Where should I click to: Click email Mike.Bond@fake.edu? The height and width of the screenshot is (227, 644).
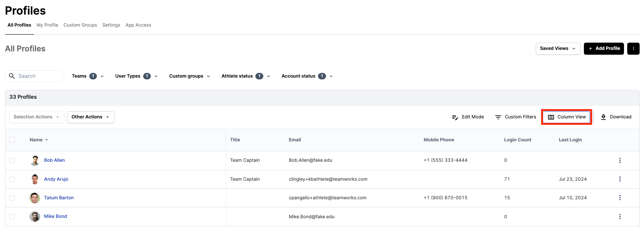coord(311,216)
